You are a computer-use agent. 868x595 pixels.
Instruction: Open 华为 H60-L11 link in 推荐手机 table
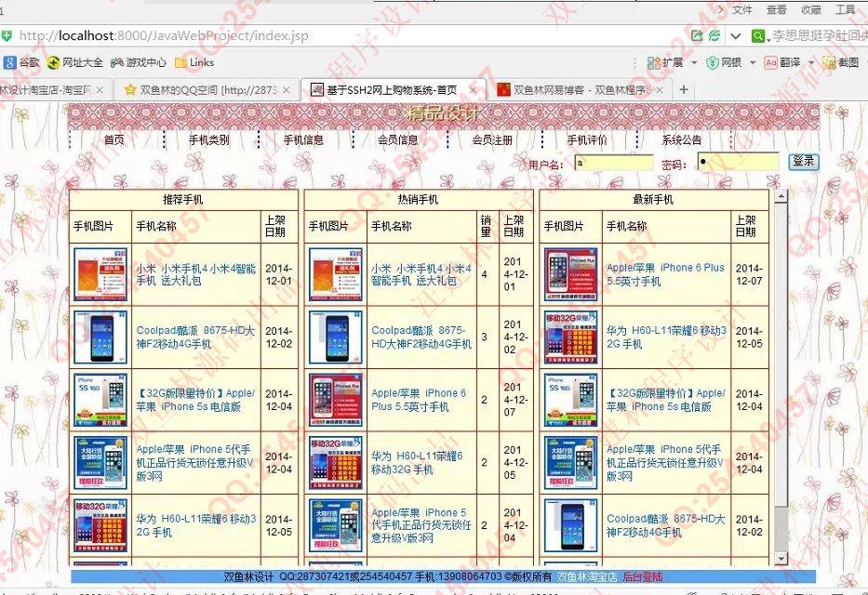point(196,525)
